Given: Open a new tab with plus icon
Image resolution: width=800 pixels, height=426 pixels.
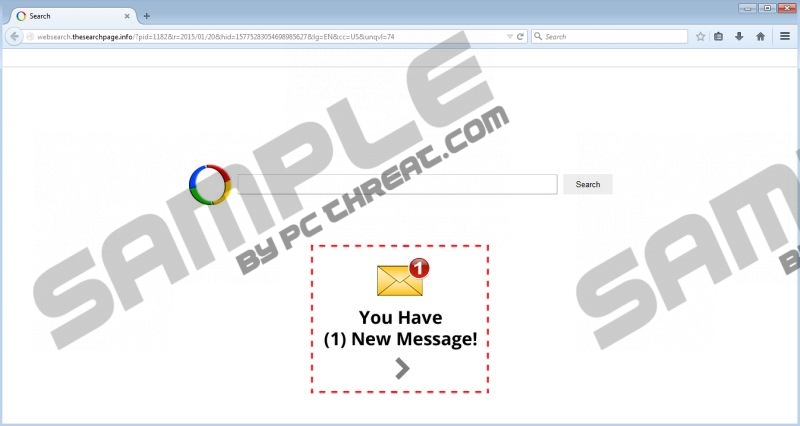Looking at the screenshot, I should coord(147,16).
